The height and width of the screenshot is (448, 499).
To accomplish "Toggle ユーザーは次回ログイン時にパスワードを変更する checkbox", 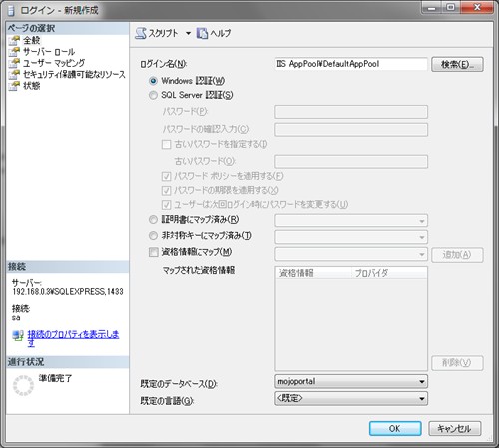I will pos(166,204).
